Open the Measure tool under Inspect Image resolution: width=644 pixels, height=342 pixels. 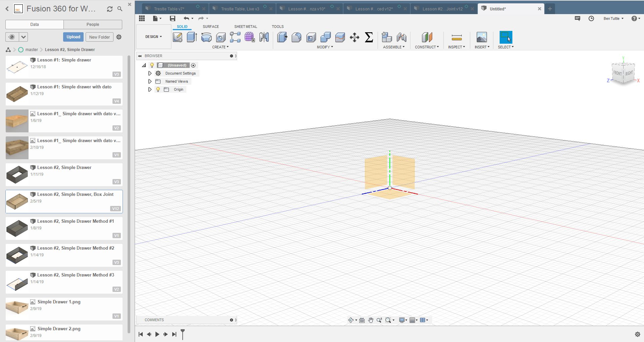point(456,37)
